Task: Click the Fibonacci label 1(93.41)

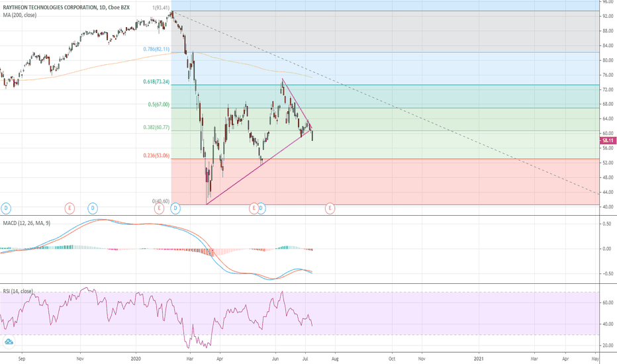Action: coord(161,8)
